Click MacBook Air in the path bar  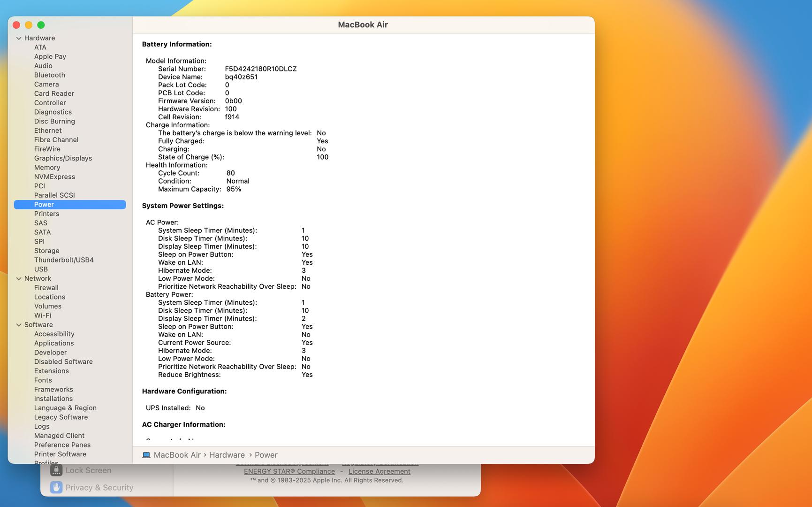(177, 455)
